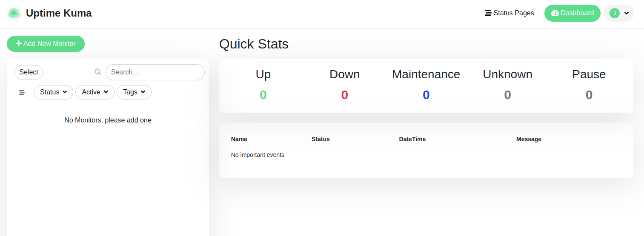
Task: Expand the Tags filter dropdown
Action: (134, 92)
